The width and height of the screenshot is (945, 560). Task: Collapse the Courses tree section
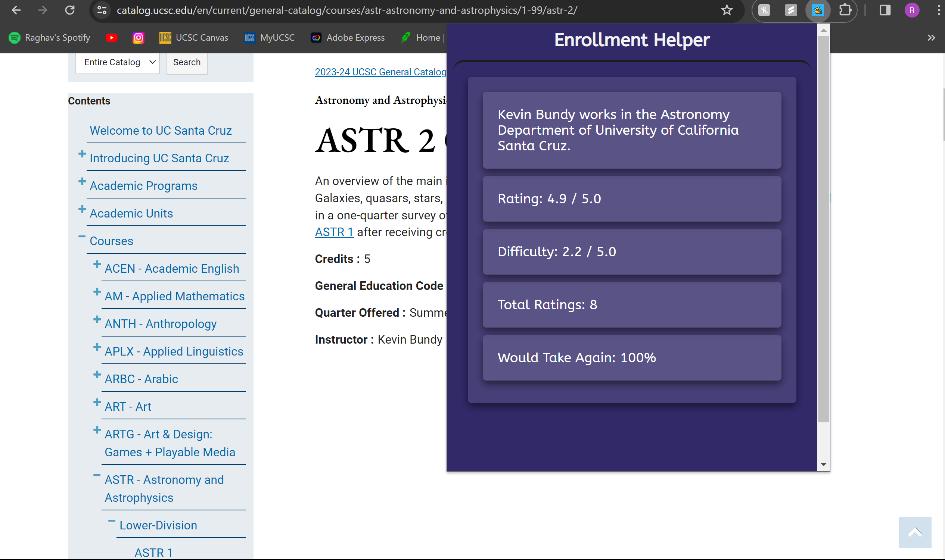pos(82,237)
